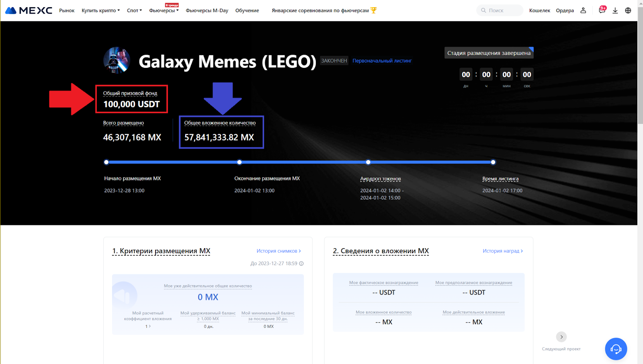
Task: Click the countdown days box above "дн"
Action: coord(466,74)
